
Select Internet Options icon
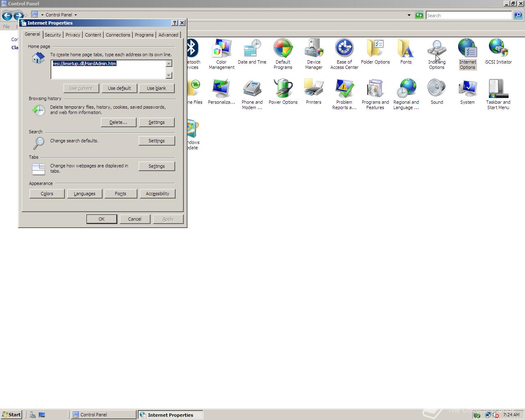click(467, 54)
